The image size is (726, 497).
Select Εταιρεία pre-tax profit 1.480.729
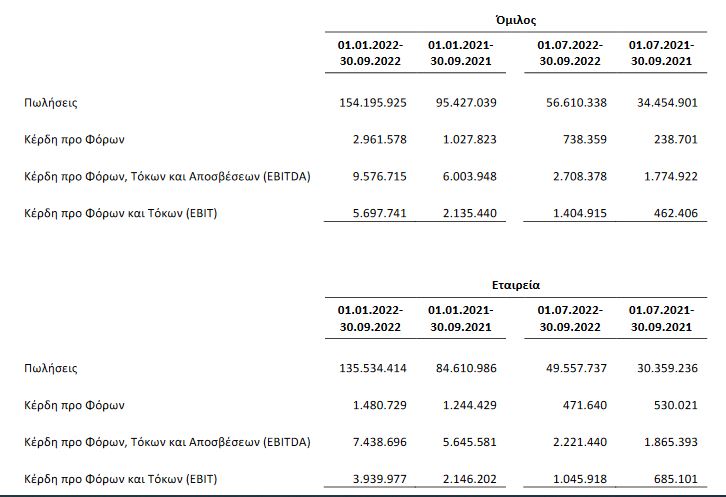click(378, 405)
